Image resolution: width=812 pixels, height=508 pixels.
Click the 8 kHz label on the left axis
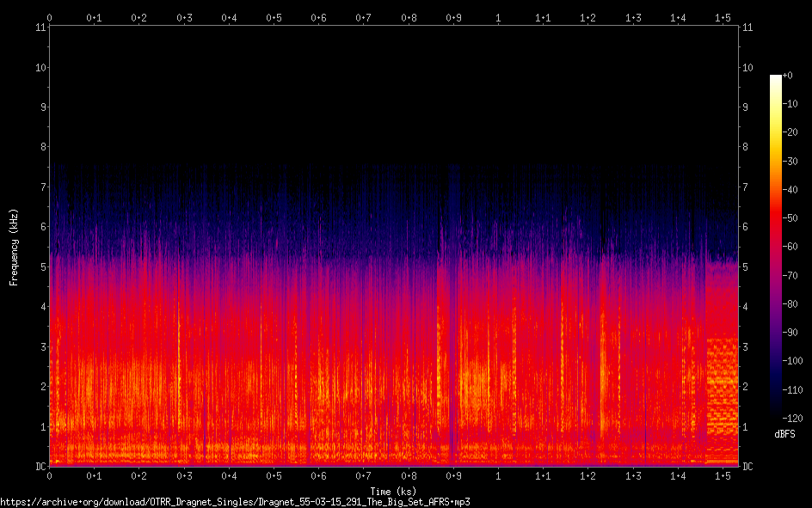(x=40, y=147)
